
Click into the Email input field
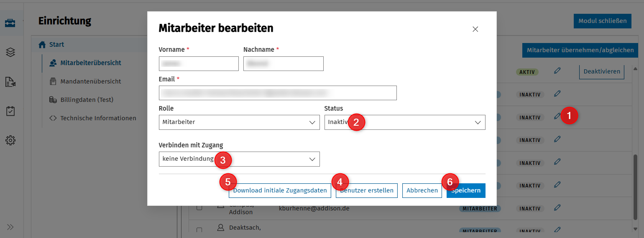[278, 93]
